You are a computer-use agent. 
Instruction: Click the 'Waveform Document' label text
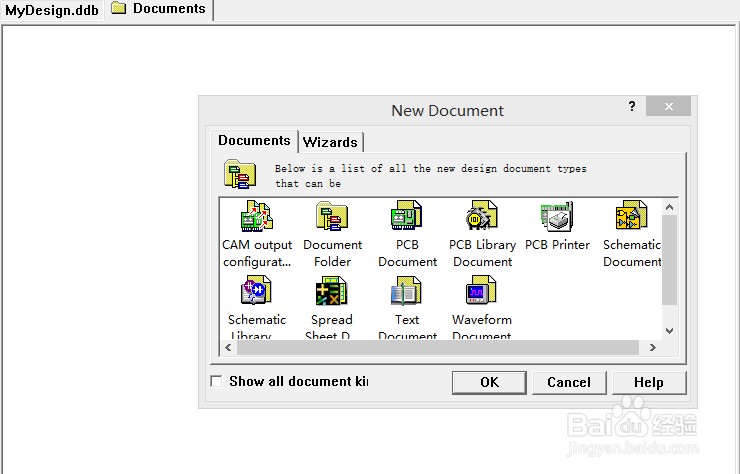coord(482,327)
